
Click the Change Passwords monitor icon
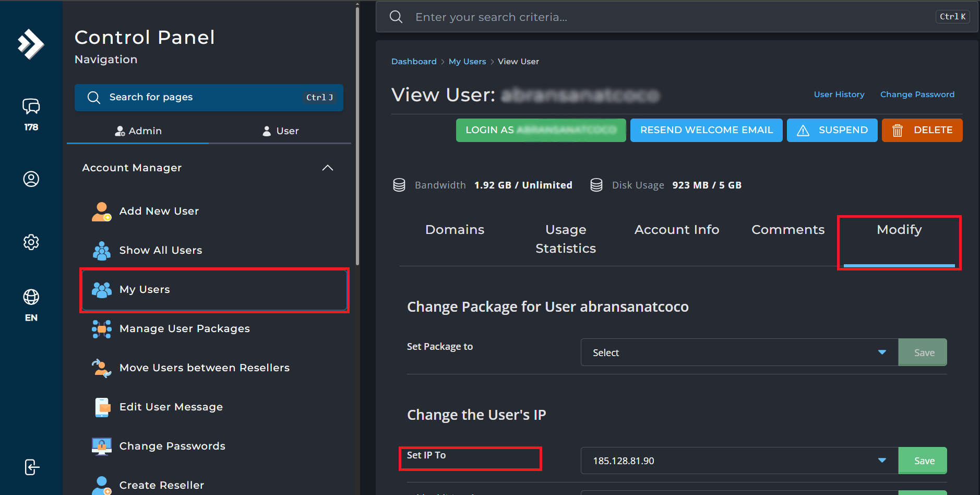click(x=102, y=446)
